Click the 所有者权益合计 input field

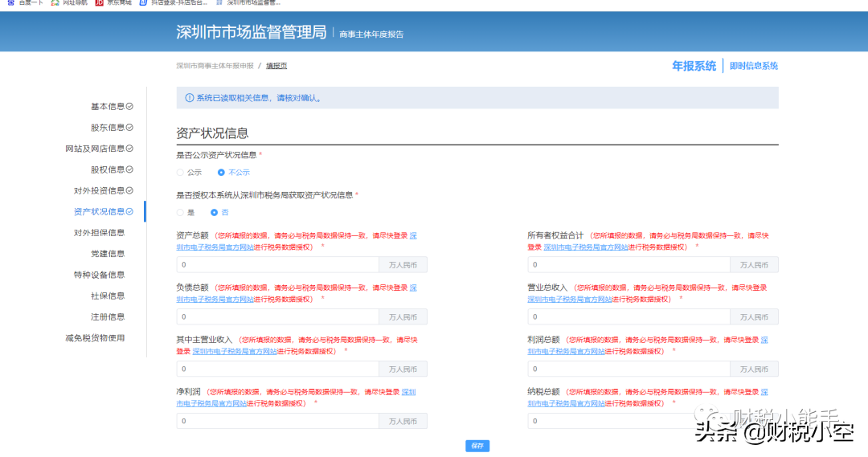(x=628, y=264)
